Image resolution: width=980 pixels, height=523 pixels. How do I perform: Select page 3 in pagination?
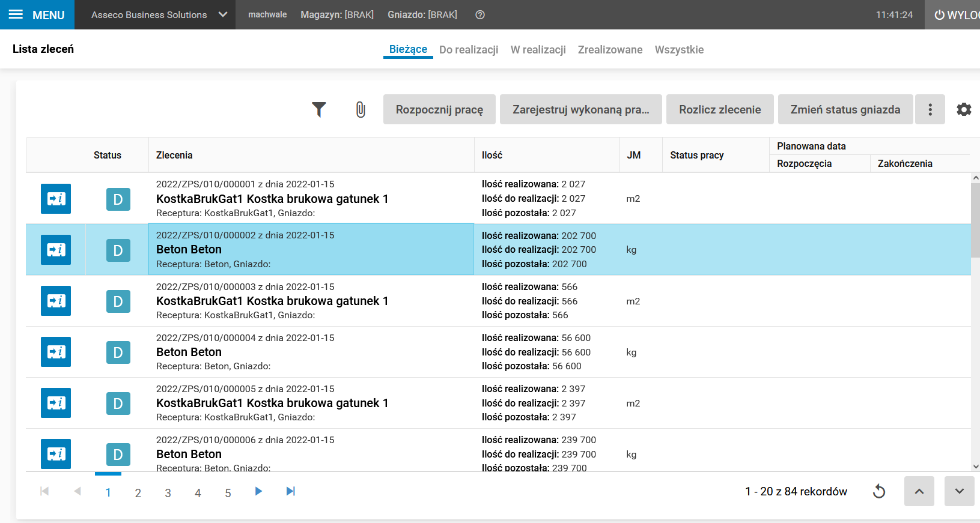(x=168, y=493)
